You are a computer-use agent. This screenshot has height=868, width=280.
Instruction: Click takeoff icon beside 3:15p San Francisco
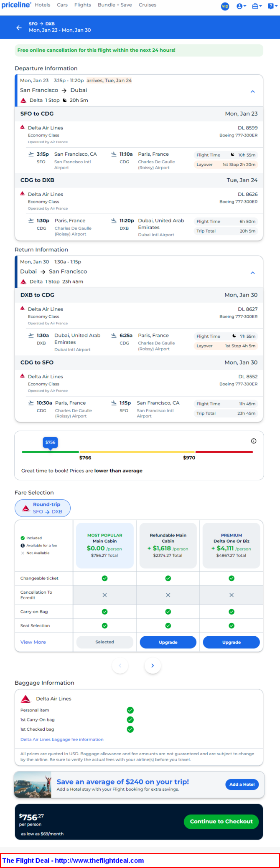pos(31,154)
